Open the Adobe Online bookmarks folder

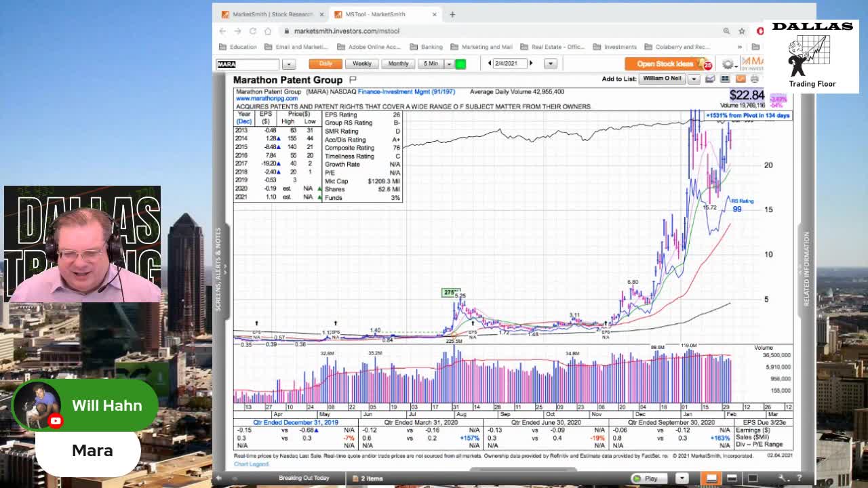pos(369,47)
